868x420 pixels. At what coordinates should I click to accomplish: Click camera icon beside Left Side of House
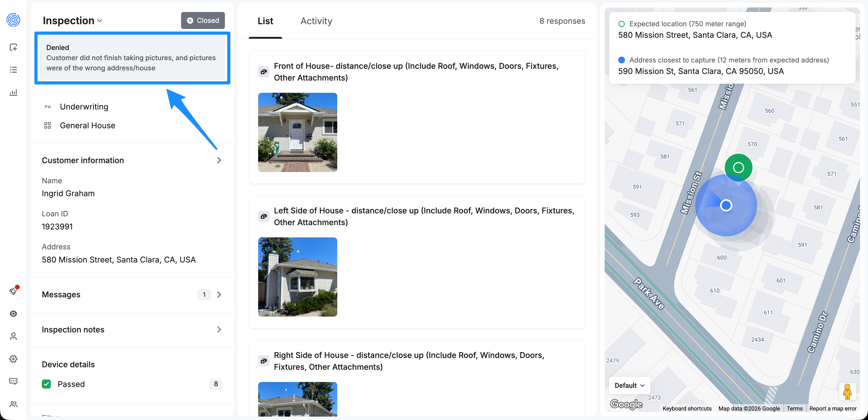(264, 216)
